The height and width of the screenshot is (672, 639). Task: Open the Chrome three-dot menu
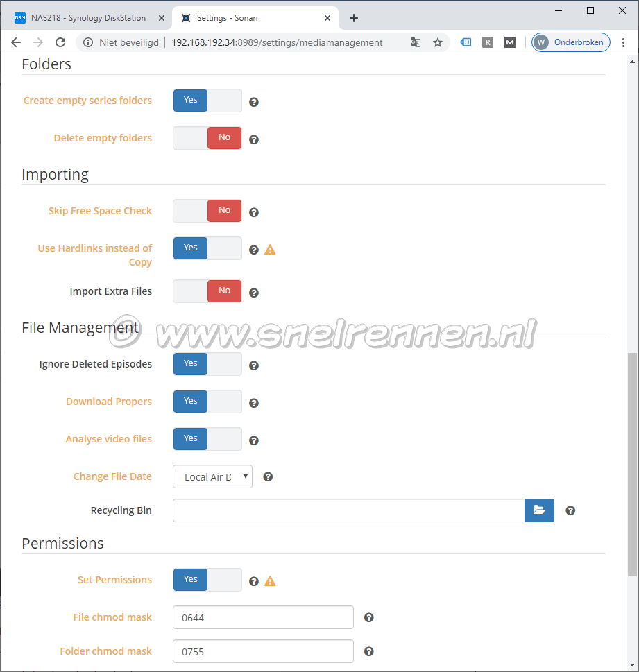point(623,42)
